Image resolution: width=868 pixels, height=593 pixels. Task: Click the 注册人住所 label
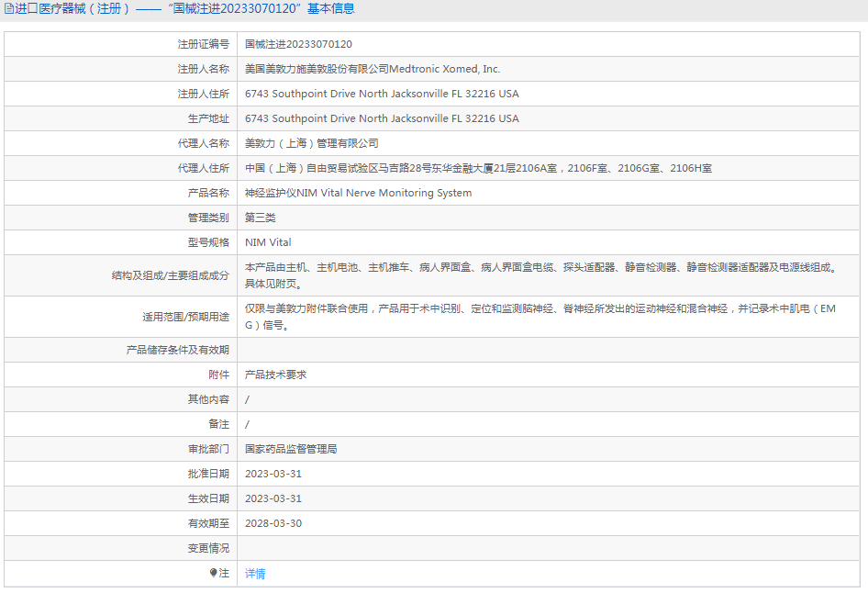tap(203, 94)
